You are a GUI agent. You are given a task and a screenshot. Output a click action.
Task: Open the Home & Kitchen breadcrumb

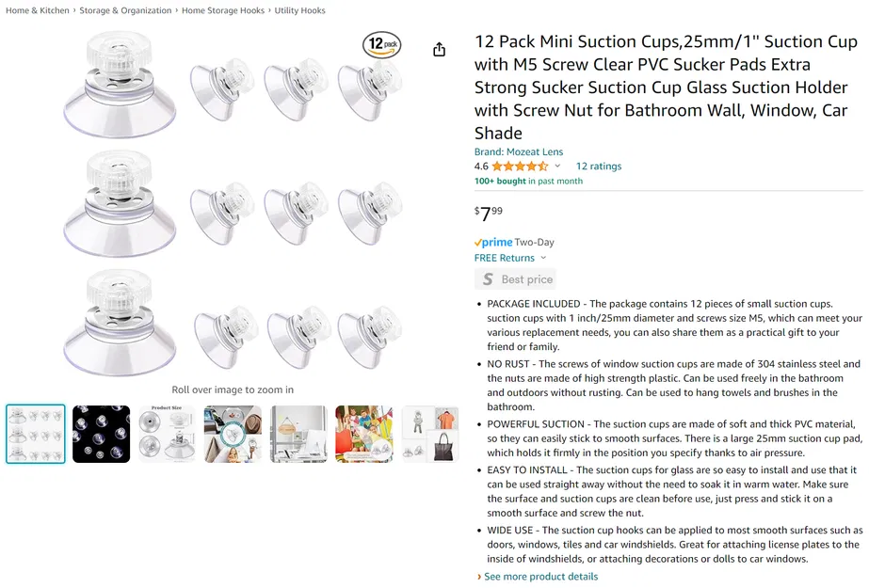coord(38,10)
